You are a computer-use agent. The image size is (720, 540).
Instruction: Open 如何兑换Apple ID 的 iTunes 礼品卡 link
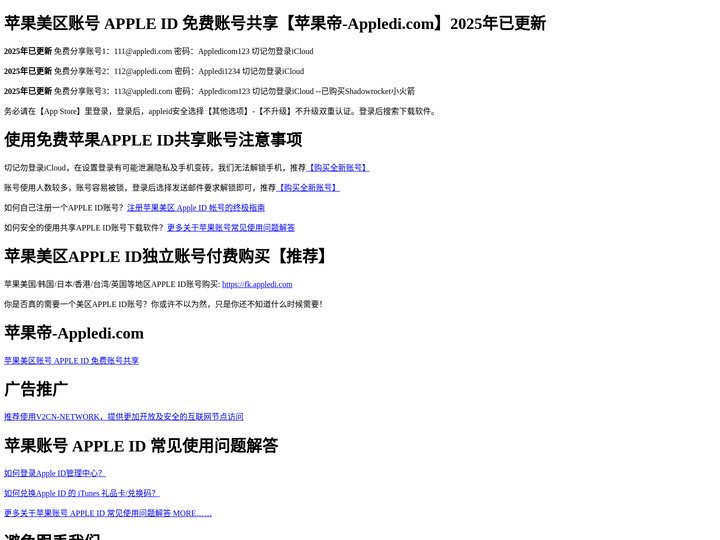click(x=82, y=493)
